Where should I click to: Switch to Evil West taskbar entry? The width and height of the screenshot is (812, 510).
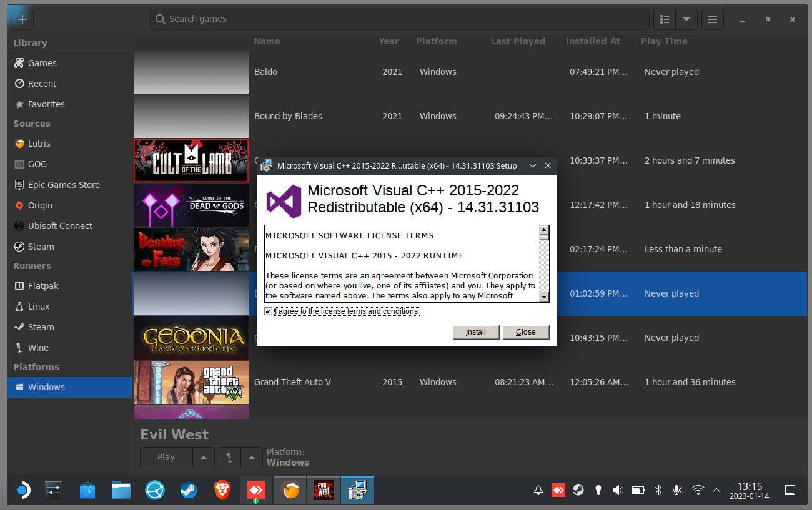[x=324, y=491]
